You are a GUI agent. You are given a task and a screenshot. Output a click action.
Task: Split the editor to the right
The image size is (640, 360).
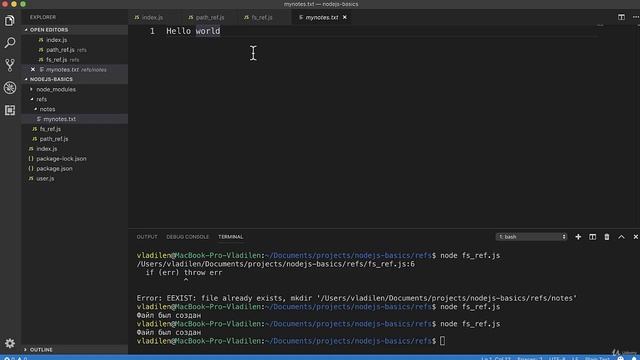tap(621, 17)
